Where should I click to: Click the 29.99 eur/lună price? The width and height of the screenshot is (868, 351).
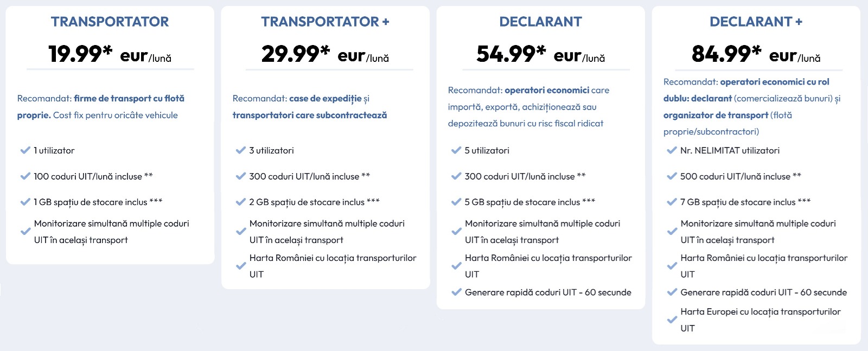(x=325, y=54)
